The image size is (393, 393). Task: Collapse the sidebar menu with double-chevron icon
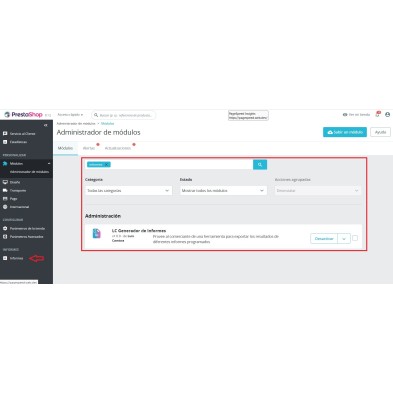click(x=46, y=125)
